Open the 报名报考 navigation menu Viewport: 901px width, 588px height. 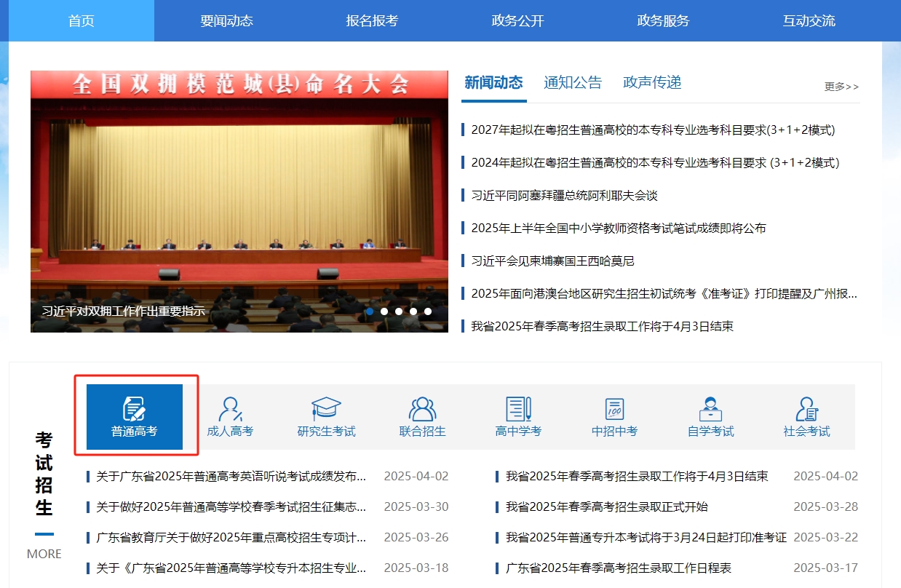click(372, 20)
